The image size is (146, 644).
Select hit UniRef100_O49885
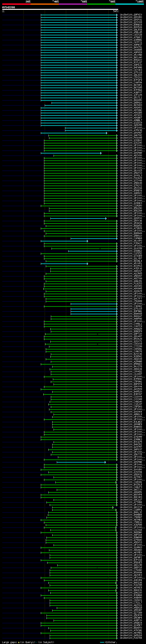coord(131,50)
